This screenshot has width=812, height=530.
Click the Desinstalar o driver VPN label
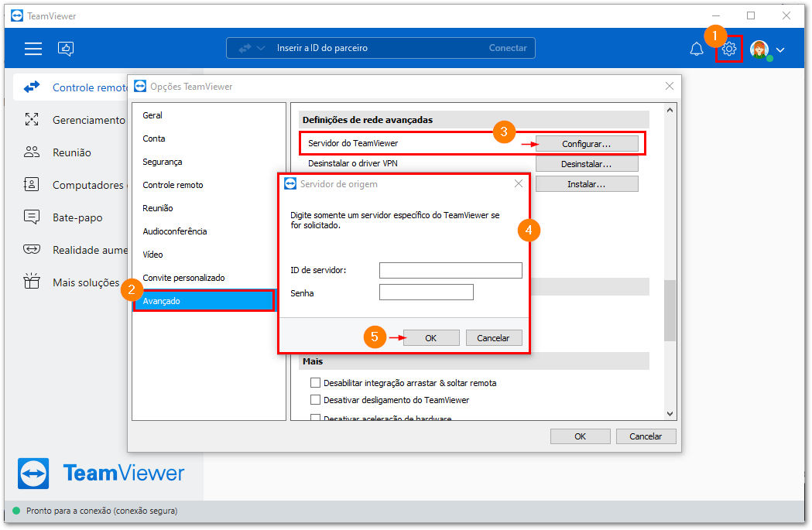point(353,163)
